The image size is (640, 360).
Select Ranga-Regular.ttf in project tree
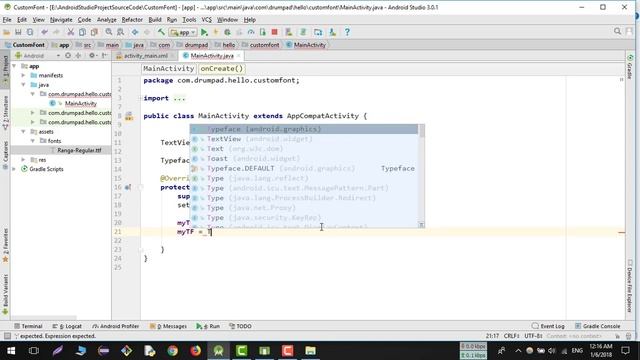tap(79, 150)
